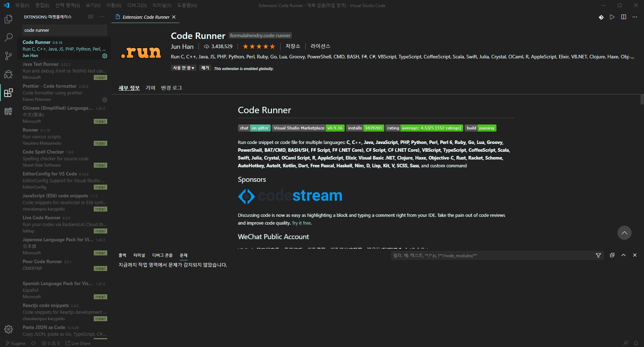Click the source control diamond icon in editor toolbar
Viewport: 644px width, 347px height.
point(601,17)
